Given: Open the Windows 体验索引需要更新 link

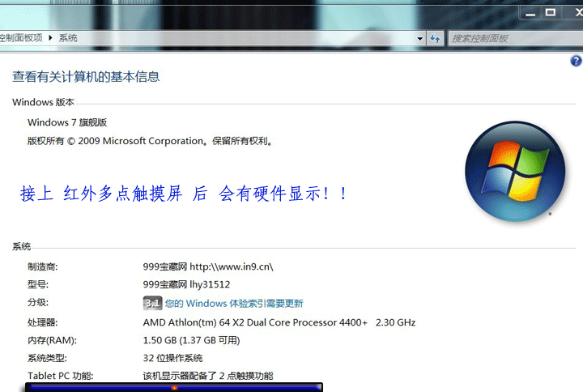Looking at the screenshot, I should click(234, 303).
